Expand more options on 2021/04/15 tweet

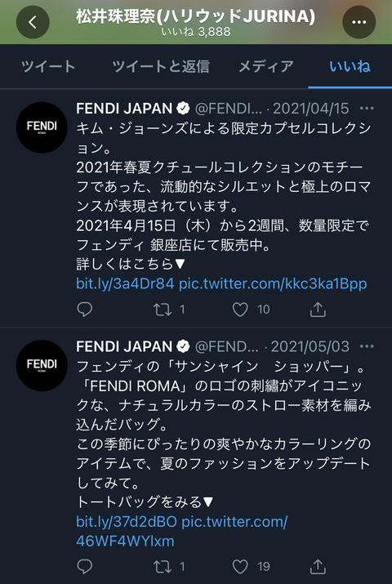(367, 109)
